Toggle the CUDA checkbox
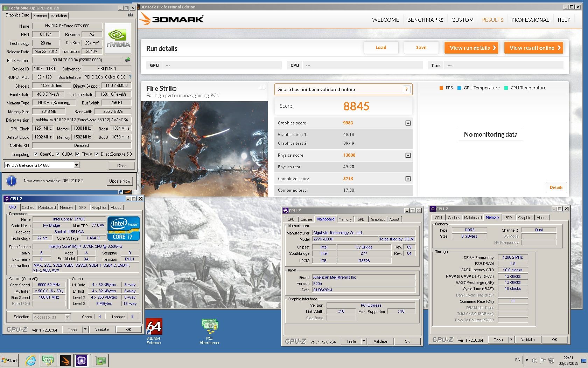This screenshot has width=588, height=368. pyautogui.click(x=58, y=154)
